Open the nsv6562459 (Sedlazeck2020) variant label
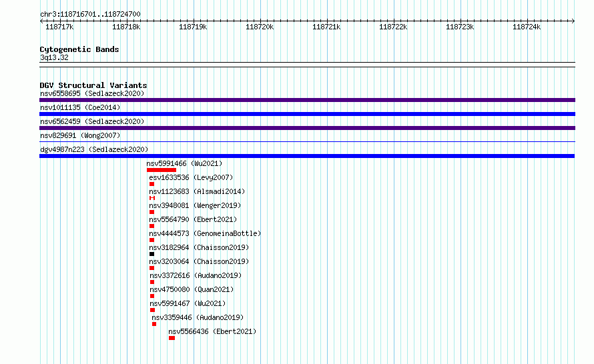The width and height of the screenshot is (594, 364). tap(92, 121)
